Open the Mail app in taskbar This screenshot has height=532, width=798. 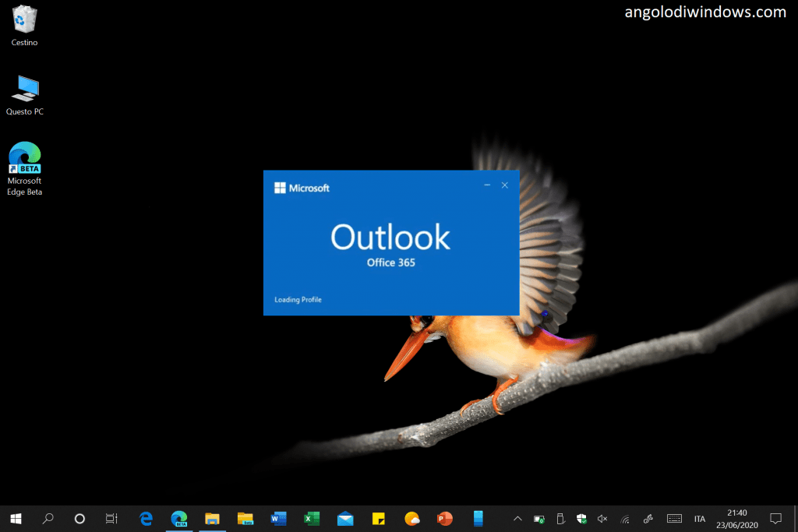(345, 518)
